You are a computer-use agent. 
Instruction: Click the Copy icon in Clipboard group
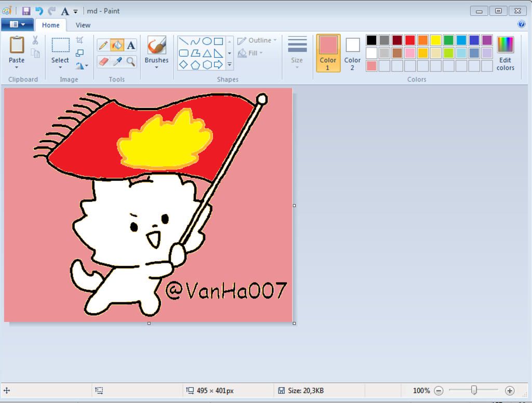click(x=35, y=53)
